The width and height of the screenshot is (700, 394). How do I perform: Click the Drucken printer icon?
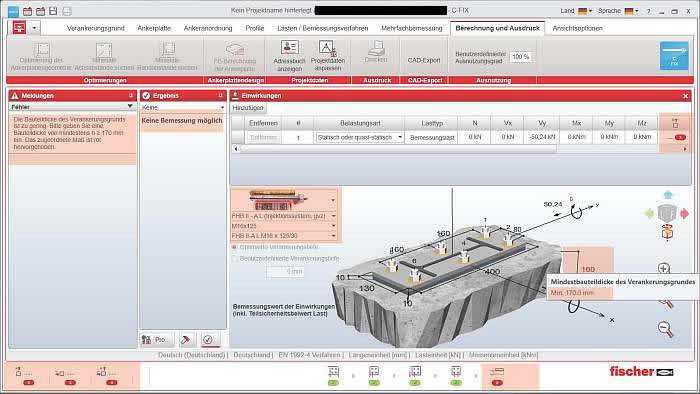coord(376,47)
